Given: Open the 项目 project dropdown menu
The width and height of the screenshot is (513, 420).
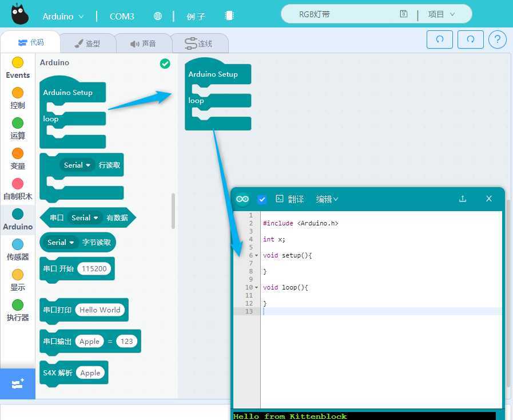Looking at the screenshot, I should pos(442,14).
